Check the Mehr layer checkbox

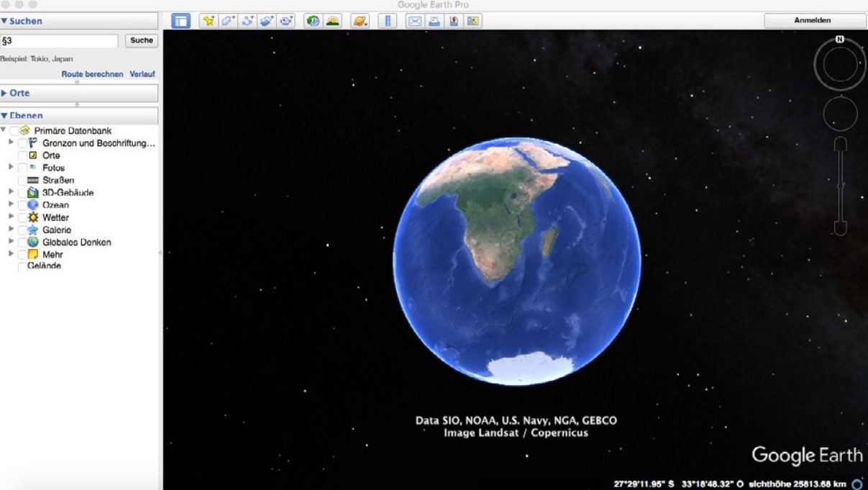click(22, 255)
